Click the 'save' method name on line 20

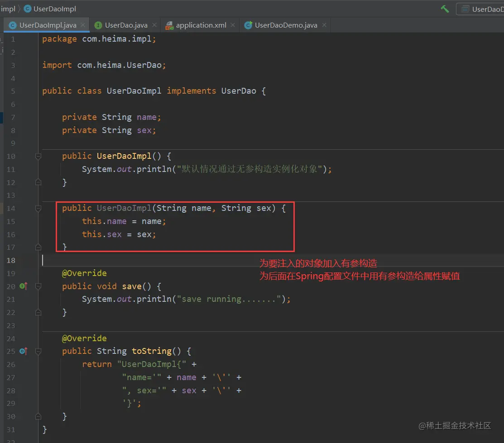[132, 286]
